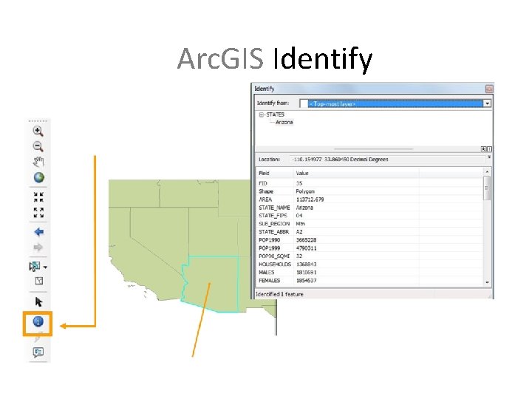The width and height of the screenshot is (532, 399).
Task: Open the Select Features dropdown arrow
Action: pos(45,267)
